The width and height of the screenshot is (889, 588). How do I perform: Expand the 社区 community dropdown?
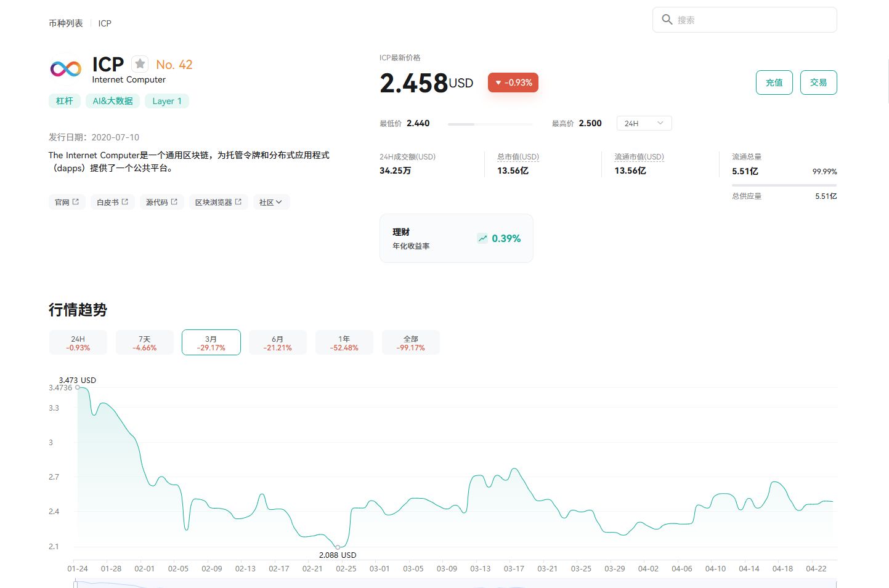point(271,202)
